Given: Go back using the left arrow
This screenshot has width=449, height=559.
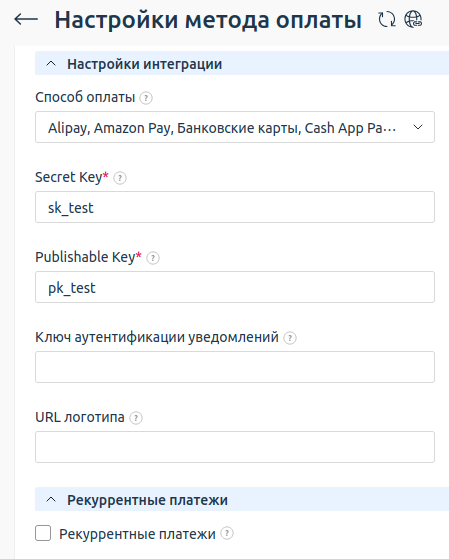Looking at the screenshot, I should 26,19.
